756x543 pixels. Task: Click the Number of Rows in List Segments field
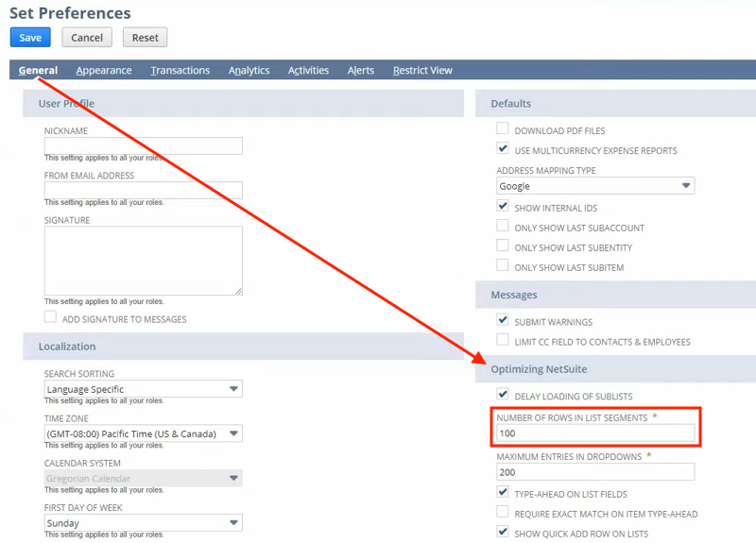point(595,434)
